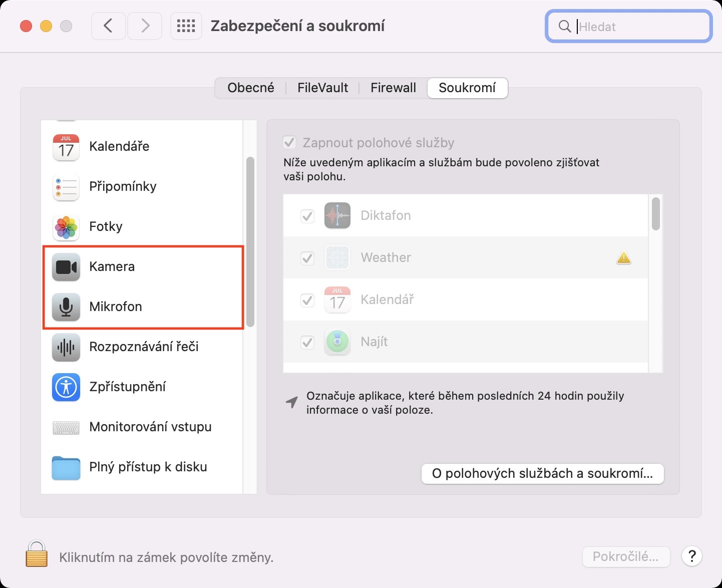Screen dimensions: 722x588
Task: Select Rozpoznávání řeči waveform icon
Action: point(66,347)
